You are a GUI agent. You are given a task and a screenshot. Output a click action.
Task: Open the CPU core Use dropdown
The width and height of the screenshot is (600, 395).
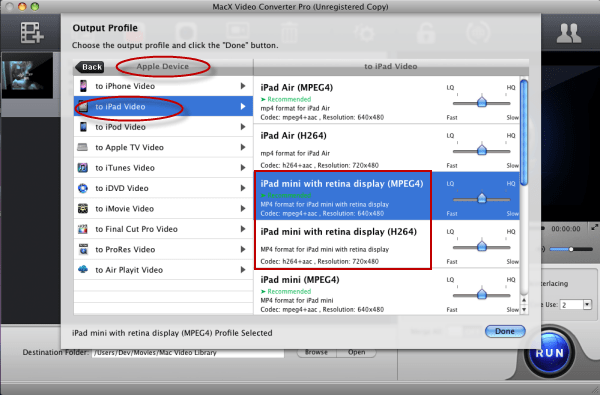tap(587, 305)
